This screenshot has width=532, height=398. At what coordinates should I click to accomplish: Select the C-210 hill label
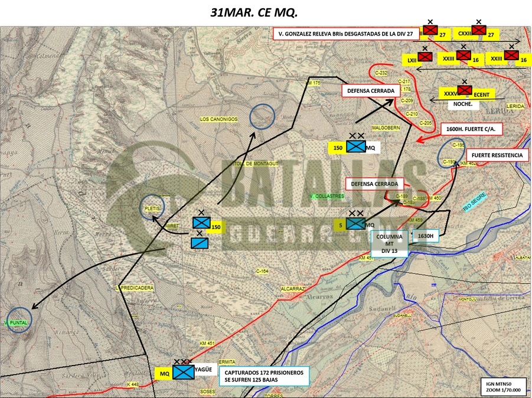412,114
